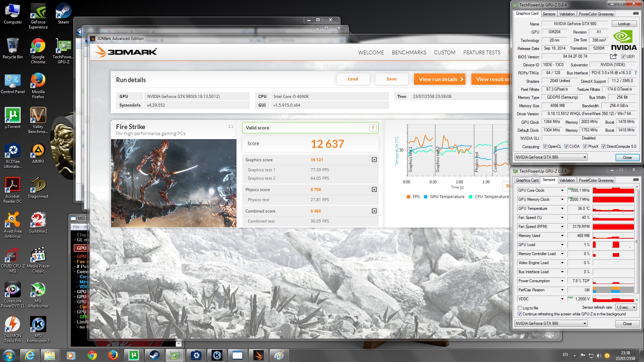Click the GPU-Z screenshot camera icon

pos(636,14)
